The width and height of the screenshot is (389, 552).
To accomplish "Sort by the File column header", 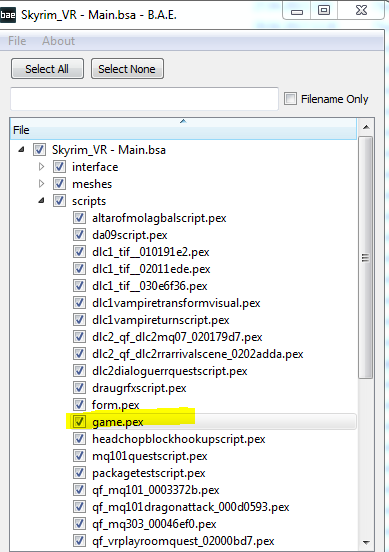I will point(183,130).
